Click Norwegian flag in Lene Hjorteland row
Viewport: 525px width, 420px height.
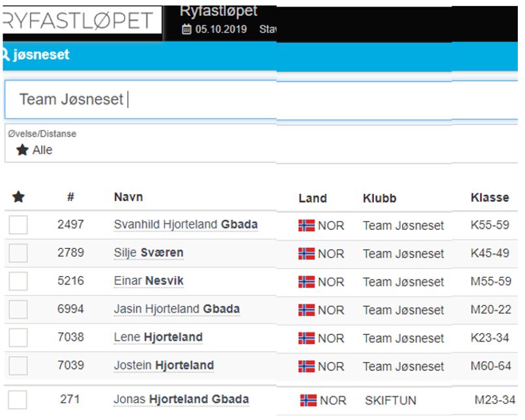click(x=307, y=338)
